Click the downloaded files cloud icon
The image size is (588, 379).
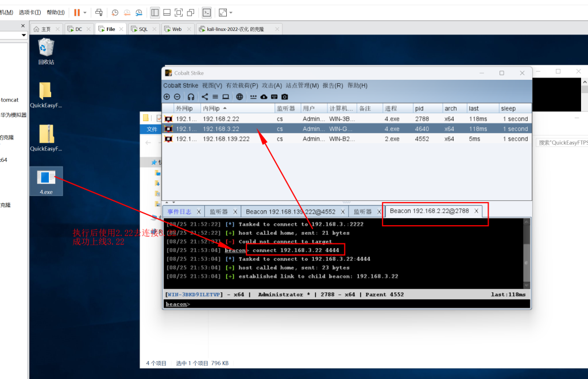[264, 96]
